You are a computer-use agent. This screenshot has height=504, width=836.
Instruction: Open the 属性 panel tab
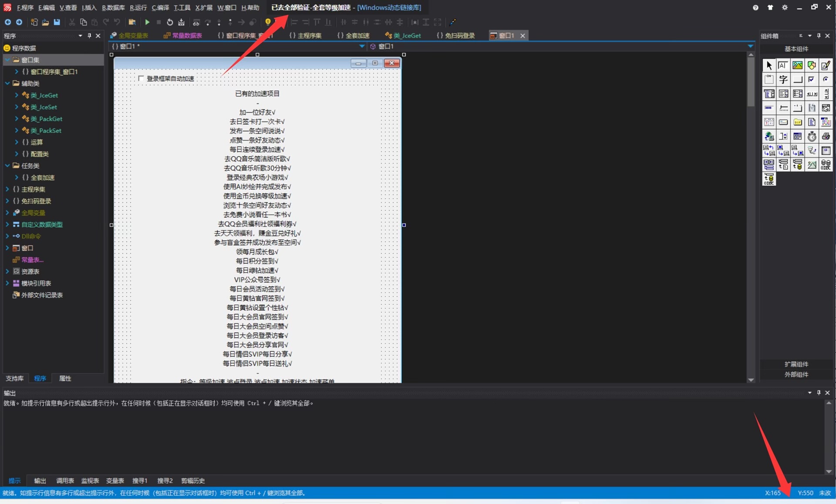[65, 378]
